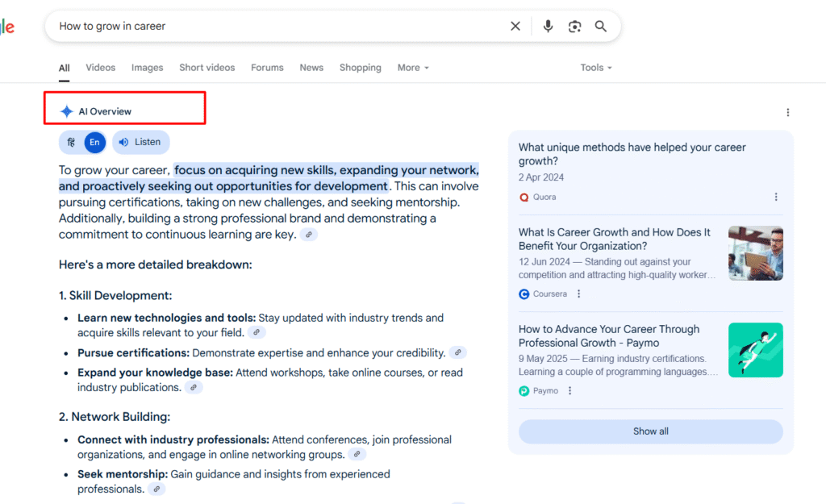This screenshot has width=826, height=504.
Task: Click into the search box text field
Action: [279, 26]
